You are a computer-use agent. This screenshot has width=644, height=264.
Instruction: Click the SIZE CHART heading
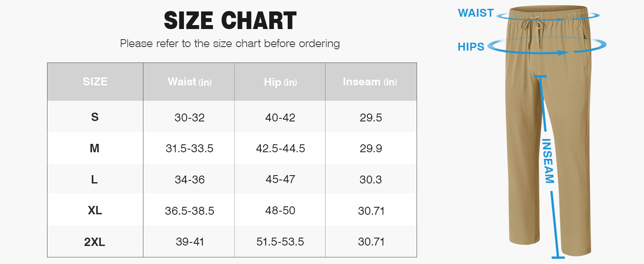tap(230, 20)
